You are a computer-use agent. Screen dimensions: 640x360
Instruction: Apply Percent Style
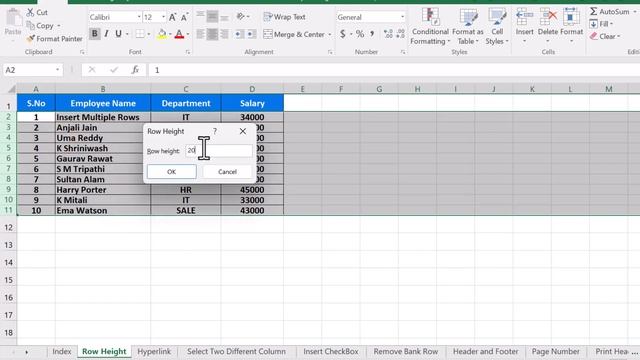(x=360, y=34)
